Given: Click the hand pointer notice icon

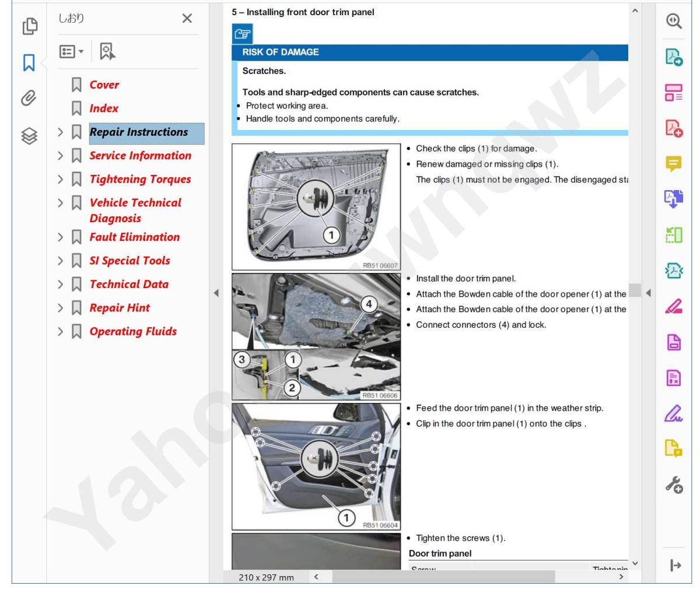Looking at the screenshot, I should point(242,34).
